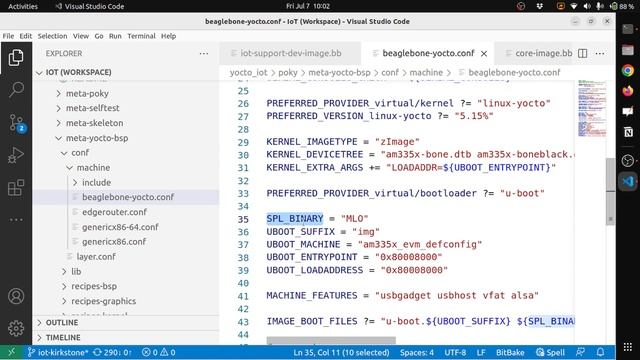The width and height of the screenshot is (640, 360).
Task: Switch to core-image.bb tab
Action: point(539,53)
